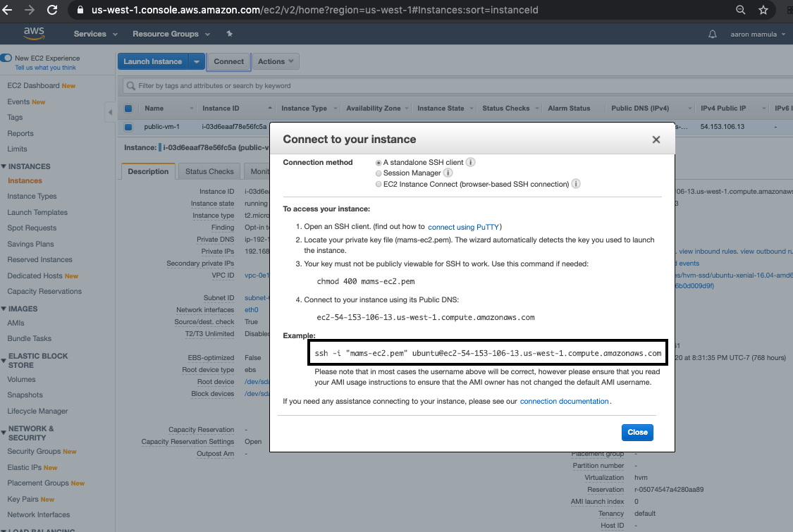Click the zoom magnifier icon in address bar
This screenshot has height=532, width=793.
click(740, 10)
